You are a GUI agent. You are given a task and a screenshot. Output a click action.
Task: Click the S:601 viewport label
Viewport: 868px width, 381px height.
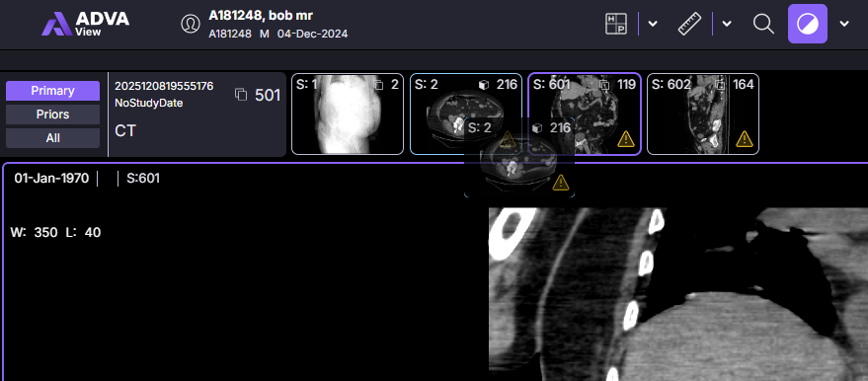(x=143, y=179)
